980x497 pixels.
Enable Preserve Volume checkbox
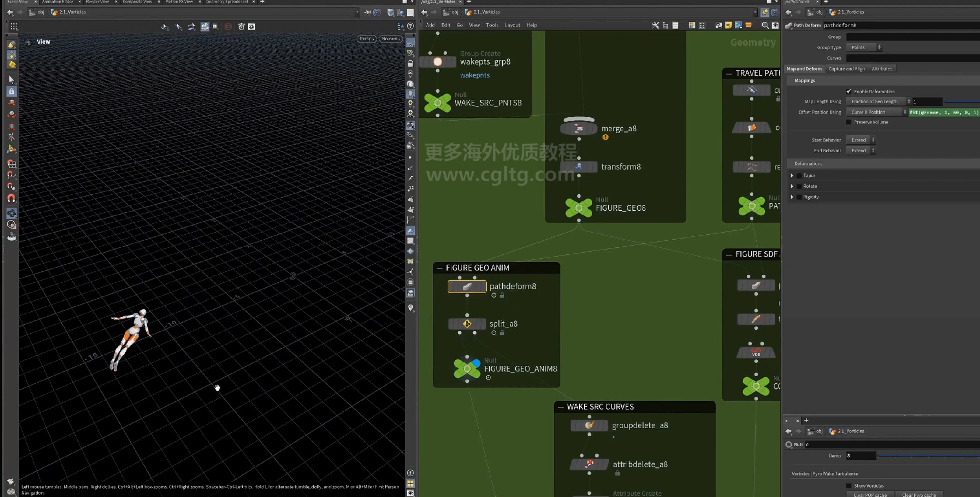click(848, 122)
